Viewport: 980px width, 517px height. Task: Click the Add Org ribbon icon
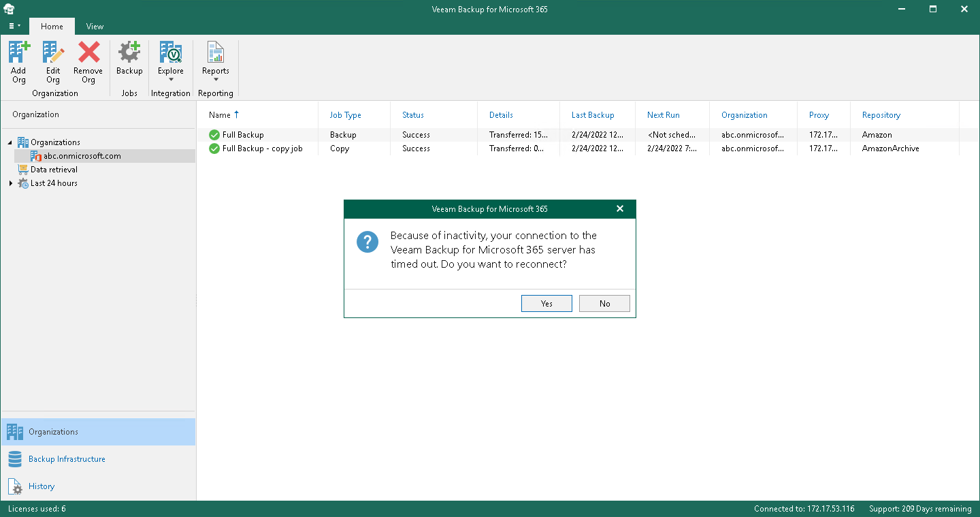[x=18, y=52]
